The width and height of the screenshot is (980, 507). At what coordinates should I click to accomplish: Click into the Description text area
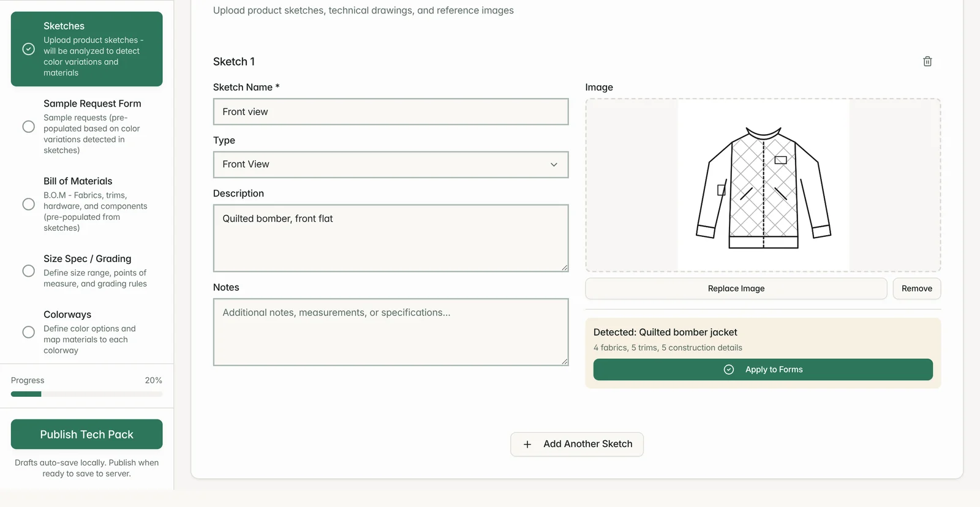tap(391, 238)
